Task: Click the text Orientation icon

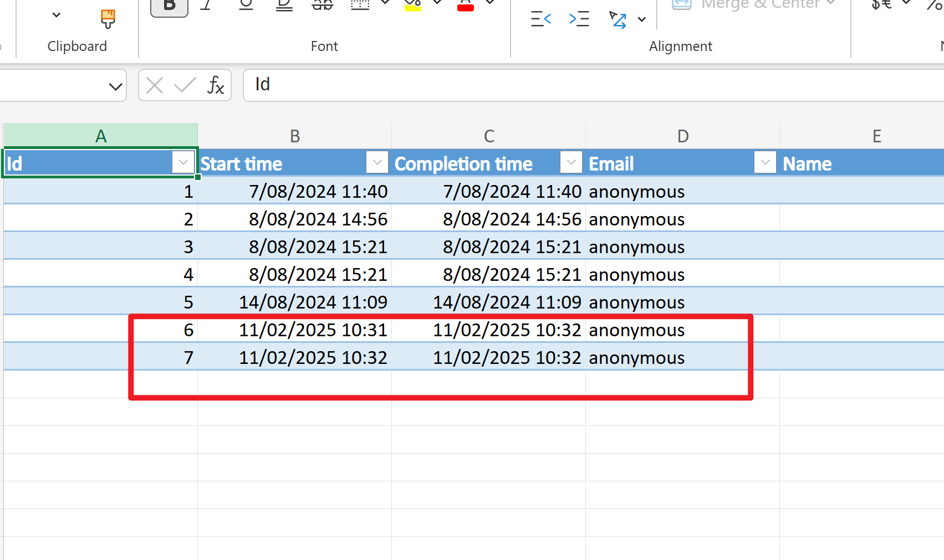Action: (618, 19)
